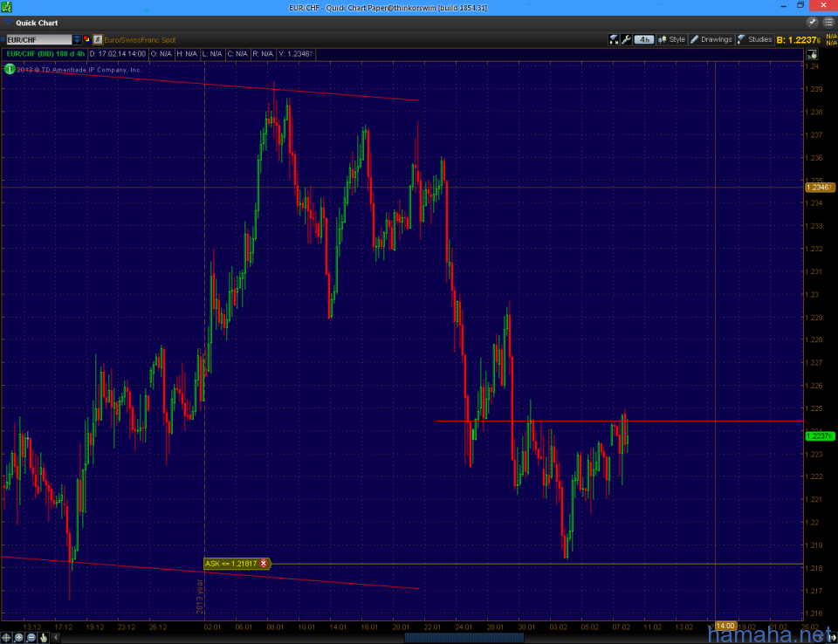Viewport: 838px width, 644px height.
Task: Click the 02.01 date label on time axis
Action: [x=212, y=627]
